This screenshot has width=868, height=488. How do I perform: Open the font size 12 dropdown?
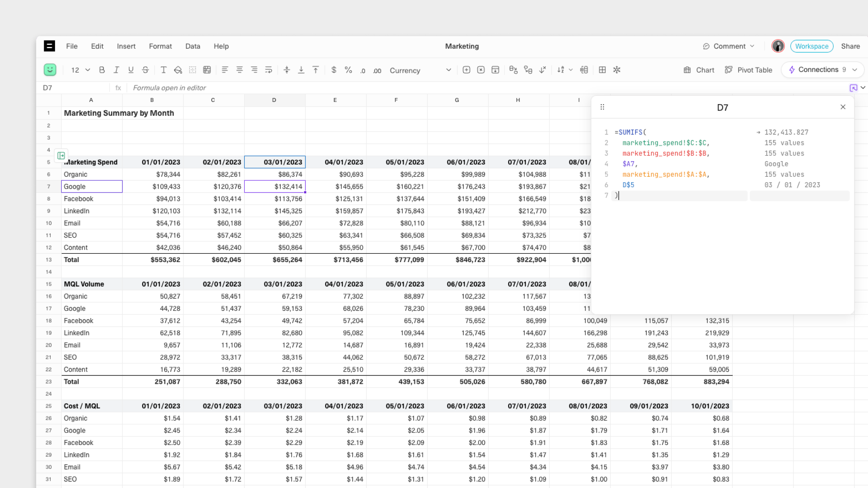click(x=80, y=70)
